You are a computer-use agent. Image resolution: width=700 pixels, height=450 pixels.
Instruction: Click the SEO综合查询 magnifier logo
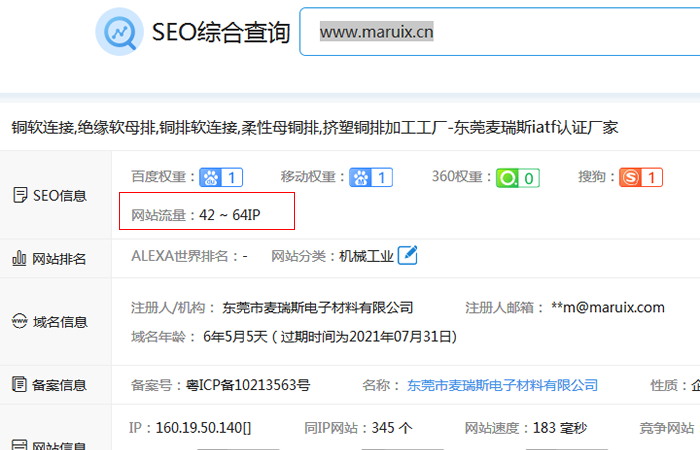click(x=119, y=32)
